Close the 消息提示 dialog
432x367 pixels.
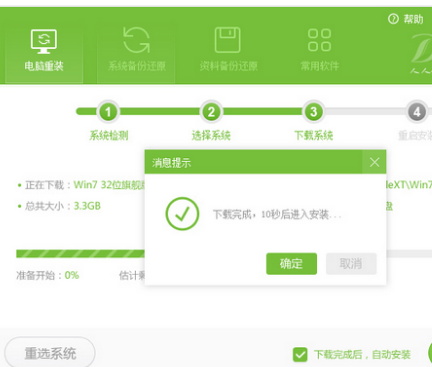click(374, 162)
